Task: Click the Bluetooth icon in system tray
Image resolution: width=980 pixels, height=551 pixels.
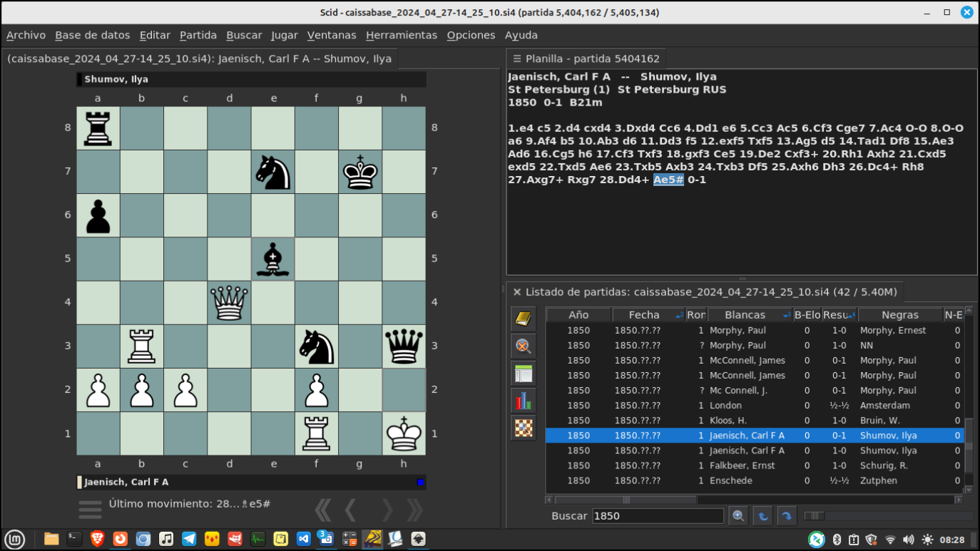Action: [837, 540]
